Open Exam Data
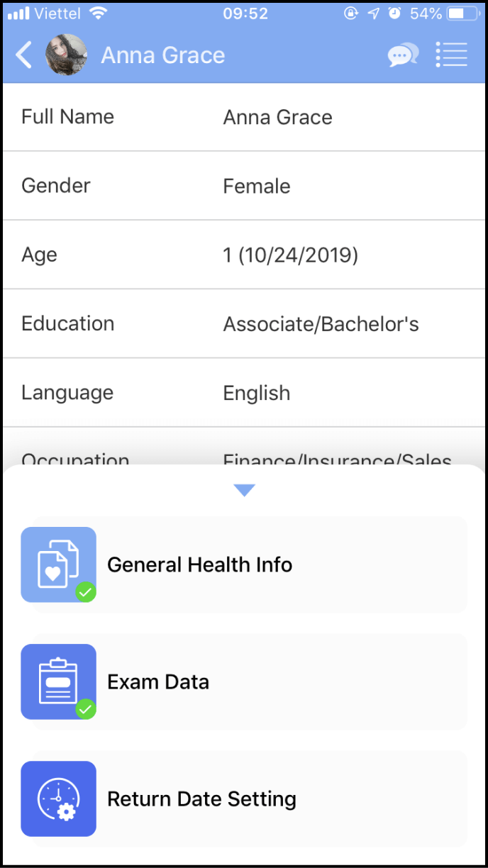This screenshot has height=868, width=488. (244, 681)
